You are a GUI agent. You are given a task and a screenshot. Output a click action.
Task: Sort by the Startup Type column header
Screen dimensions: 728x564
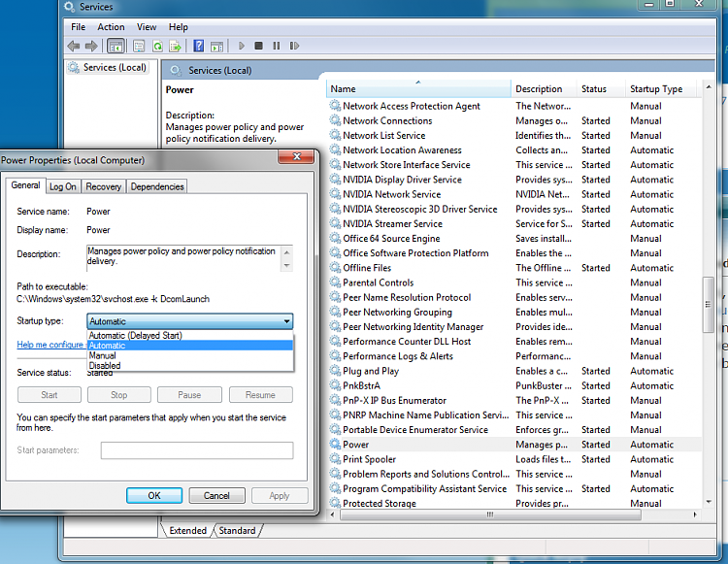coord(661,88)
